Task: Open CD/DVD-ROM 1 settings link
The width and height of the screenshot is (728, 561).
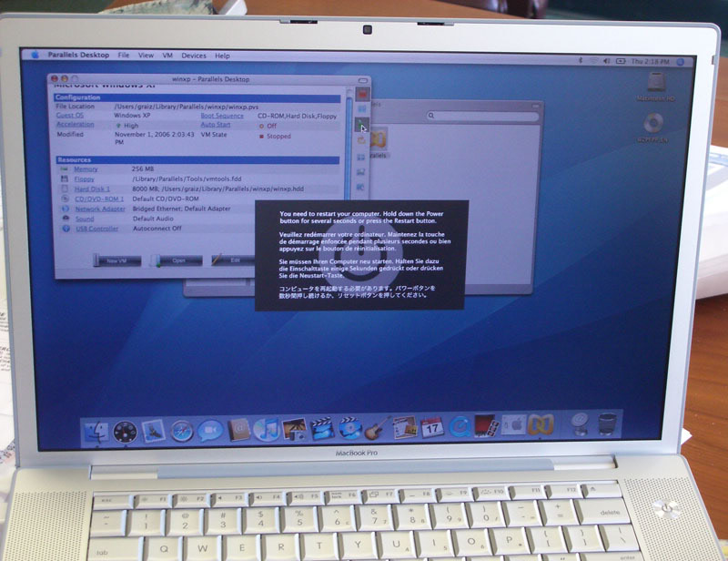Action: [99, 199]
